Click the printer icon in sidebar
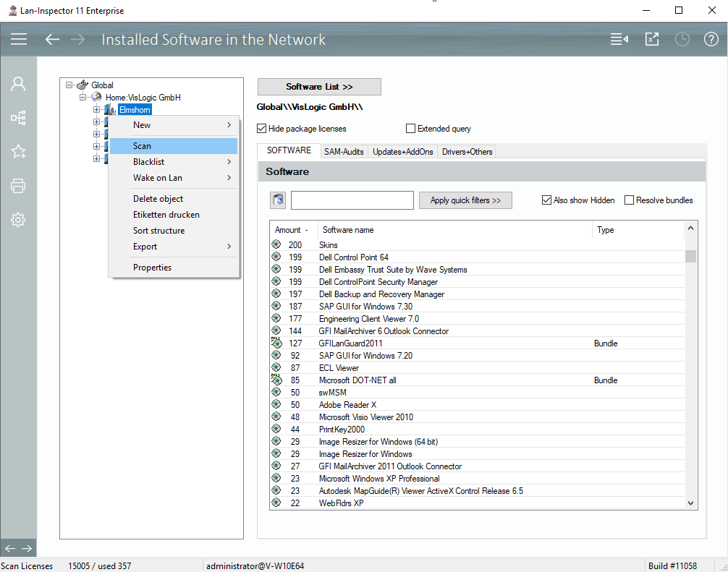Screen dimensions: 728x572 18,186
